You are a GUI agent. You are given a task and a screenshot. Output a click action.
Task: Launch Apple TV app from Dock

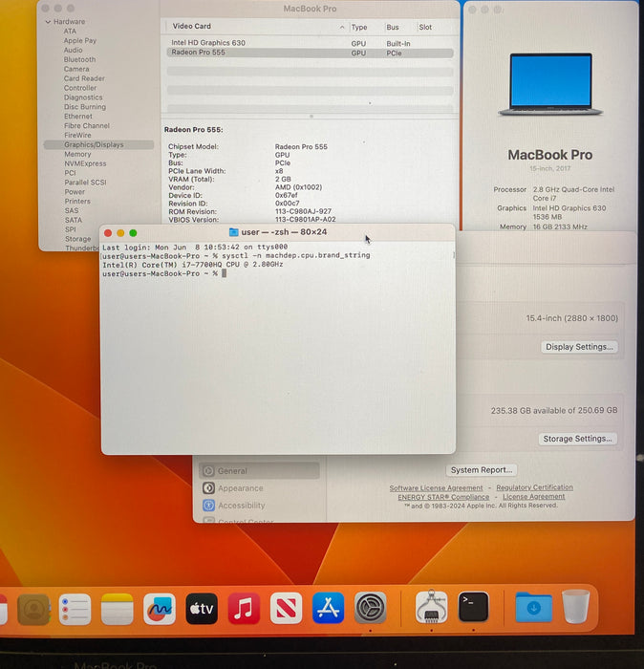tap(202, 609)
